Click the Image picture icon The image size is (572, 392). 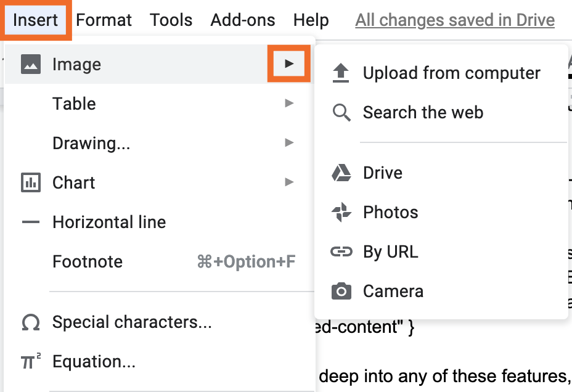pyautogui.click(x=31, y=64)
